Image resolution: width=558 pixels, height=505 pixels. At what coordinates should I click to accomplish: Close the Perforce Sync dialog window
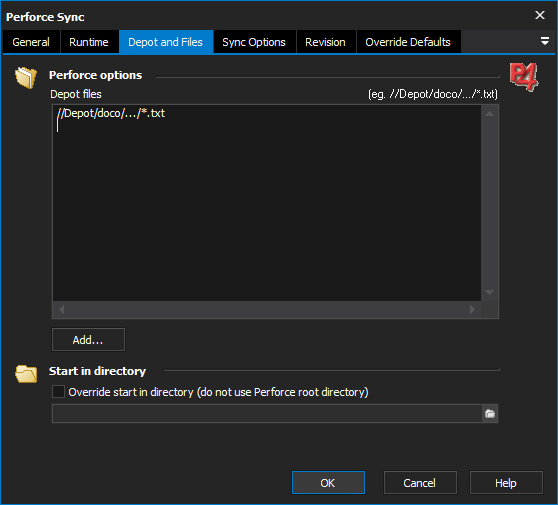[540, 15]
